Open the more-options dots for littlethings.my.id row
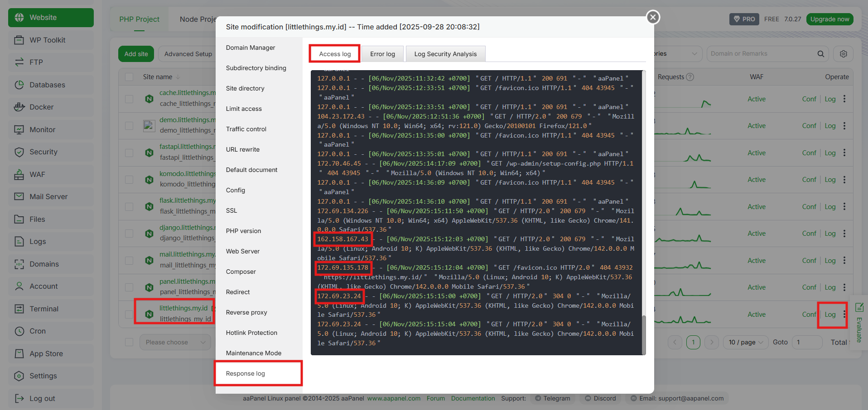 pyautogui.click(x=844, y=314)
